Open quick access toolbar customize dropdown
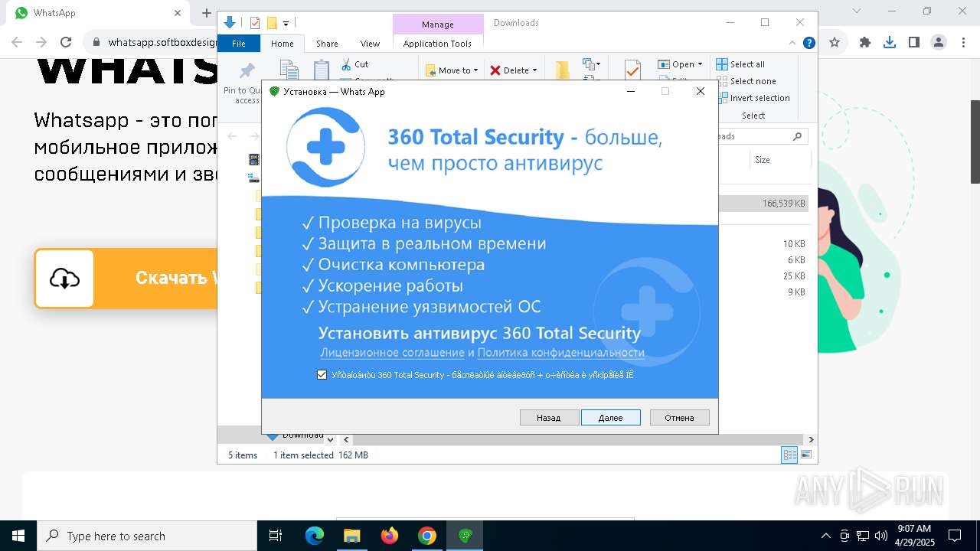The image size is (980, 551). [x=286, y=24]
